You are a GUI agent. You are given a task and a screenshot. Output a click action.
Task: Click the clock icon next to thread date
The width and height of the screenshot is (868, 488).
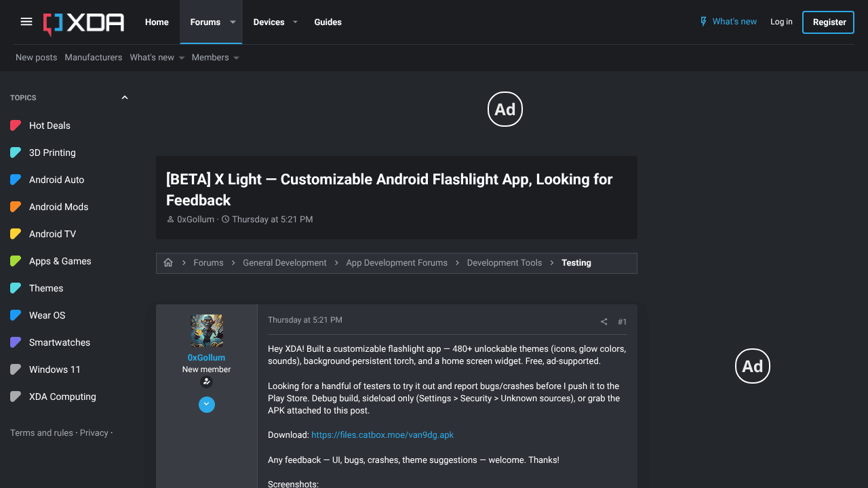coord(226,220)
